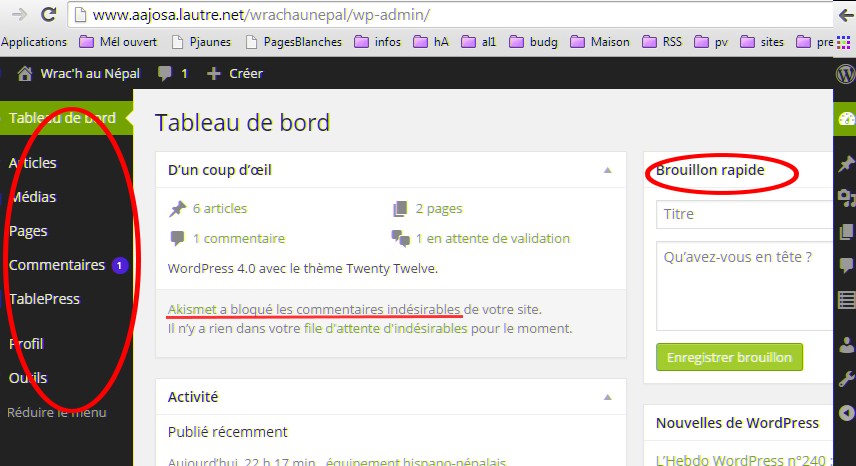Click the house icon beside Wrac'h au Népal

(x=25, y=73)
